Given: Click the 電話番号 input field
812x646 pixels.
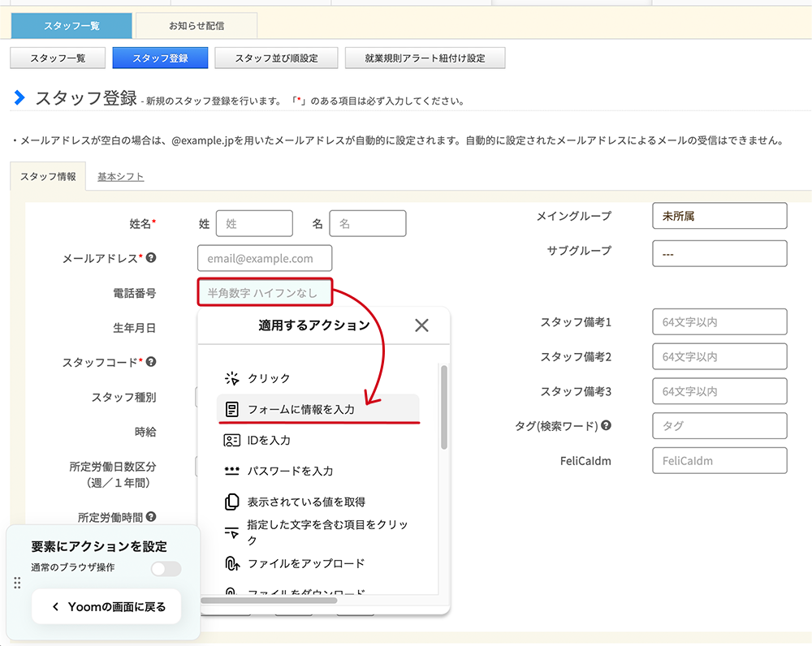Looking at the screenshot, I should [x=264, y=292].
